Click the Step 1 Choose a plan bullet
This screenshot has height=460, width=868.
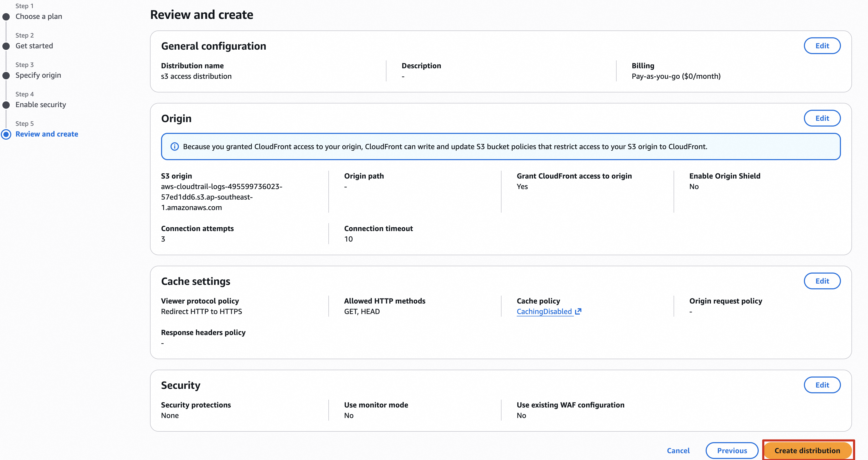pos(6,17)
